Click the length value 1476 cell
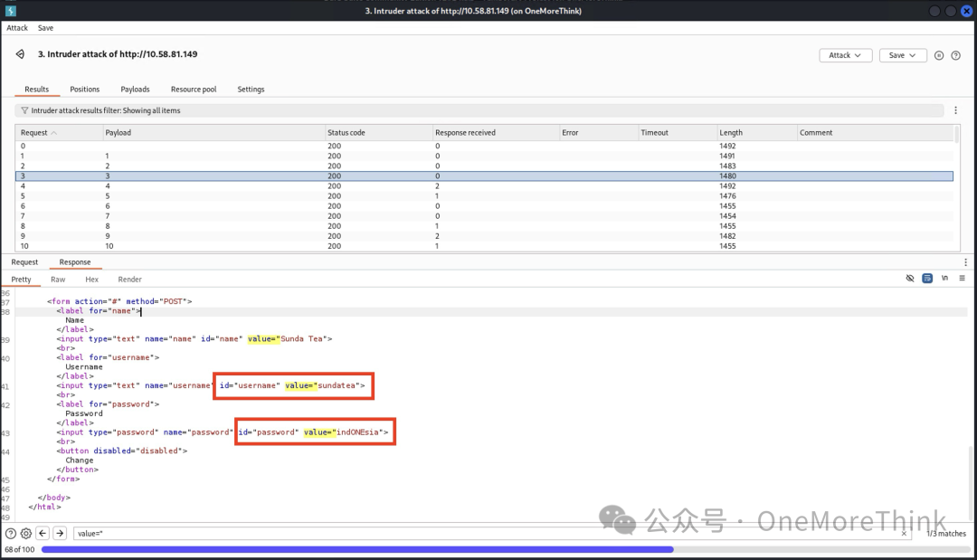Screen dimensions: 977x560 pyautogui.click(x=727, y=195)
